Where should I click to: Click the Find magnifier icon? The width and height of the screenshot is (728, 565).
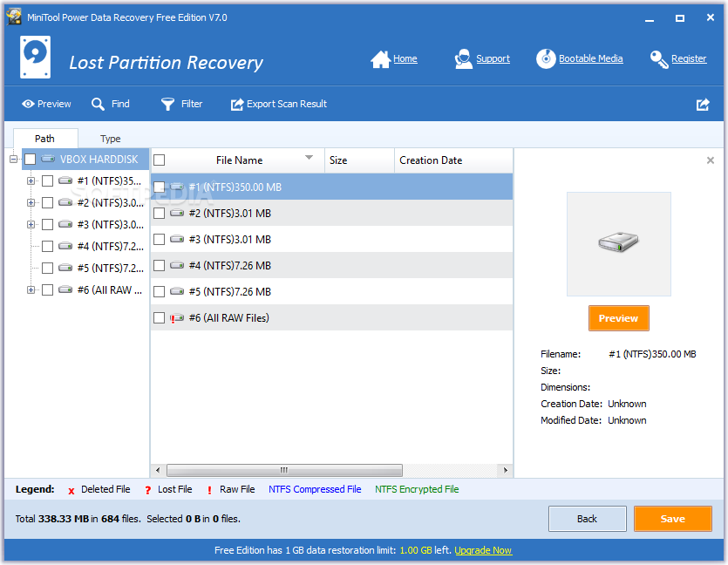point(98,104)
